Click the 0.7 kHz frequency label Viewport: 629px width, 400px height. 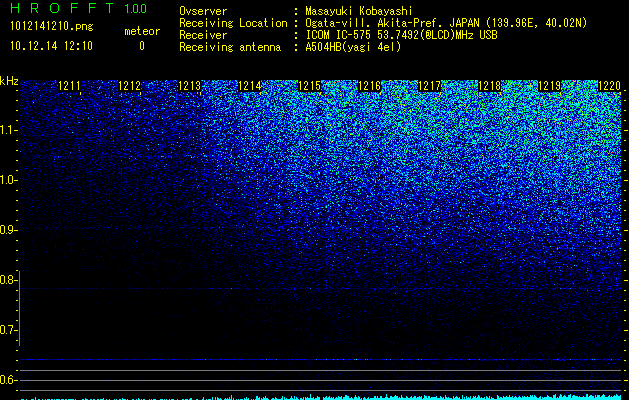pos(8,330)
